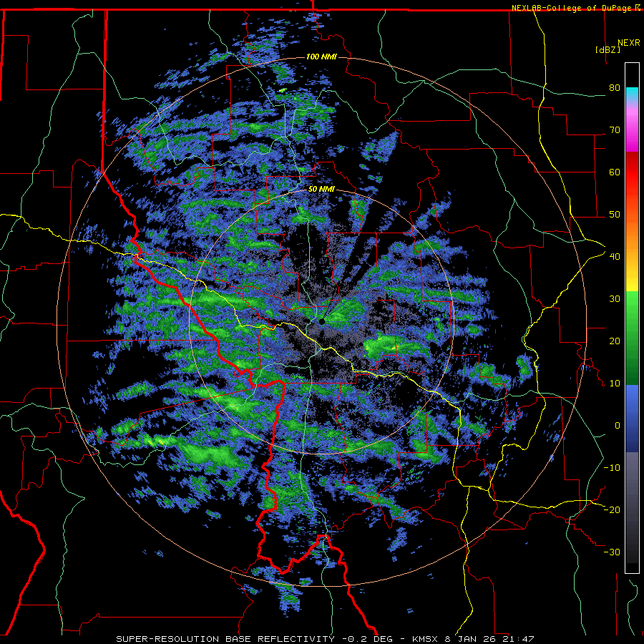Click the 100 NMI range ring label
This screenshot has width=644, height=644.
[321, 57]
